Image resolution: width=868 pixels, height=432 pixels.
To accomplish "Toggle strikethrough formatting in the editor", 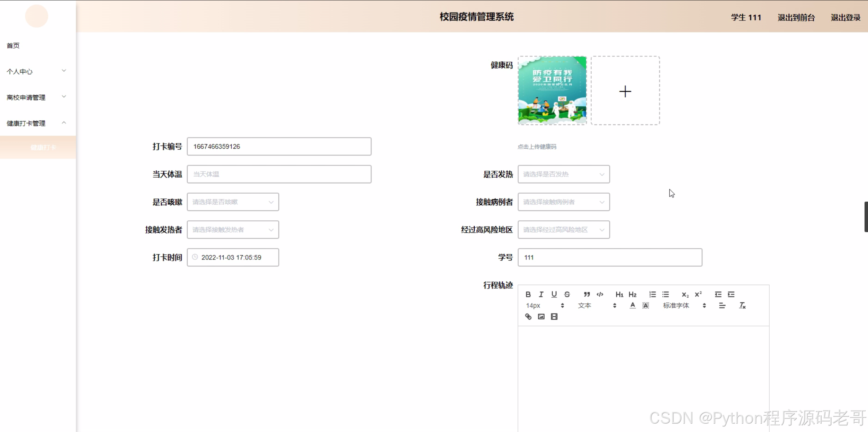I will click(x=567, y=294).
